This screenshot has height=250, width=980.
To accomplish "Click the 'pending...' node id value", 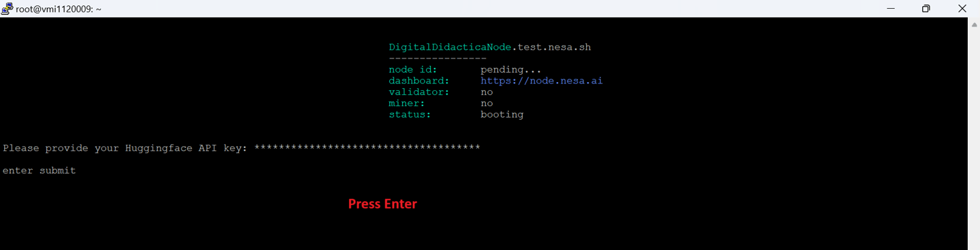I will tap(510, 70).
